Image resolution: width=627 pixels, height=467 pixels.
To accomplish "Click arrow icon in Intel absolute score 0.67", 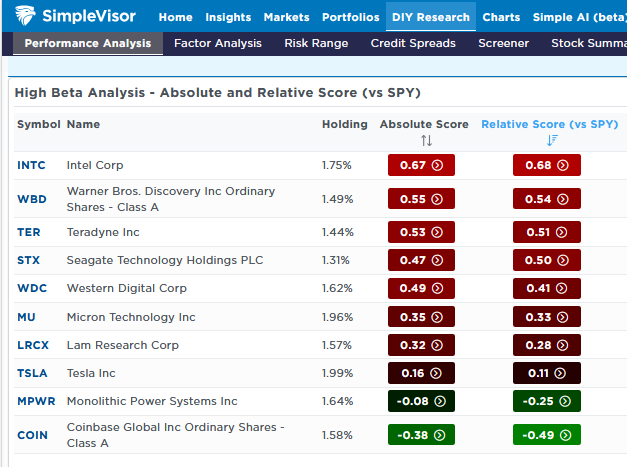I will pos(437,165).
